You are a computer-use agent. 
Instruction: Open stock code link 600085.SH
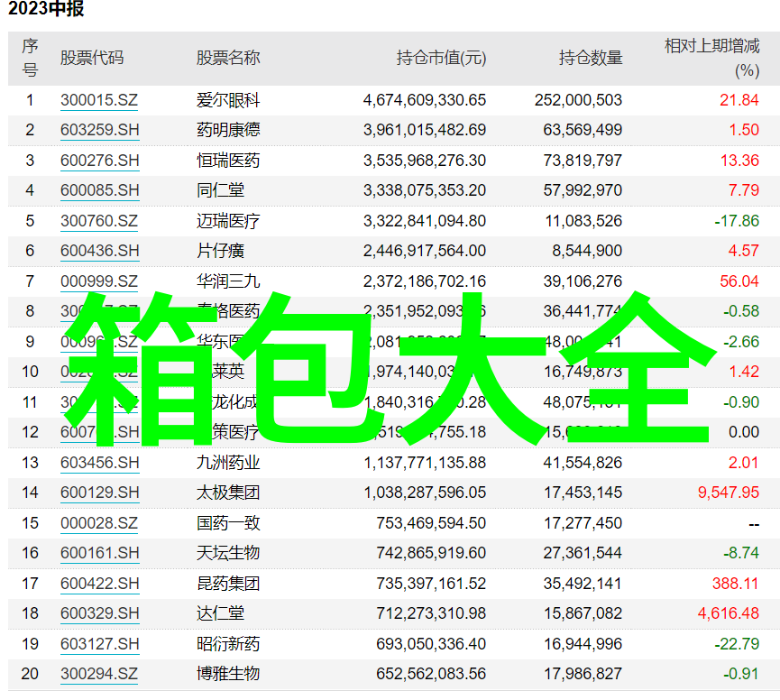pyautogui.click(x=99, y=190)
